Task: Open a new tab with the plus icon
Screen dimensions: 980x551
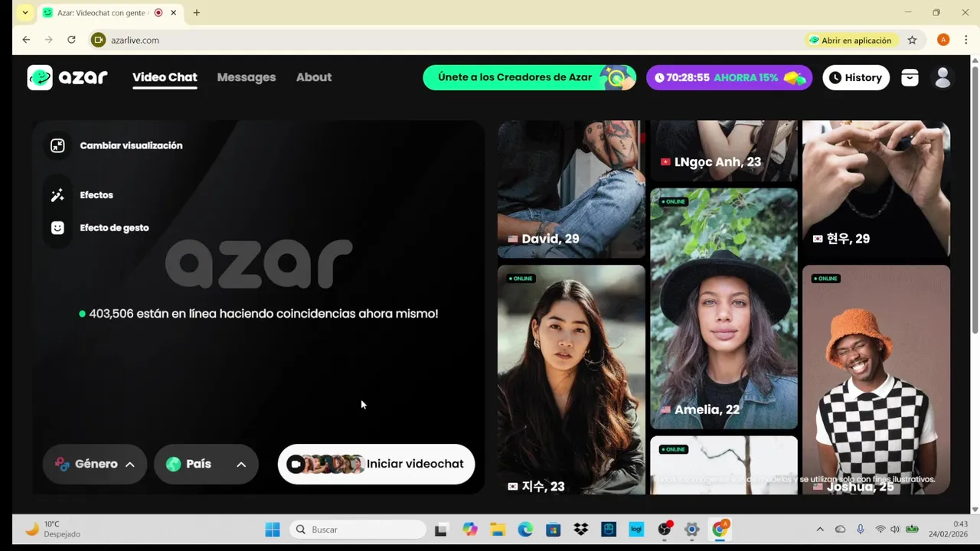Action: (x=197, y=13)
